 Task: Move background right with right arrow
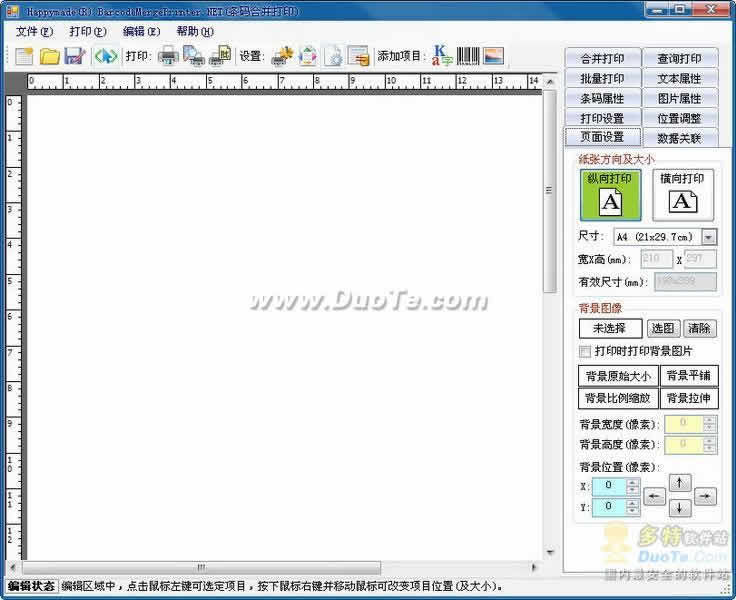705,496
